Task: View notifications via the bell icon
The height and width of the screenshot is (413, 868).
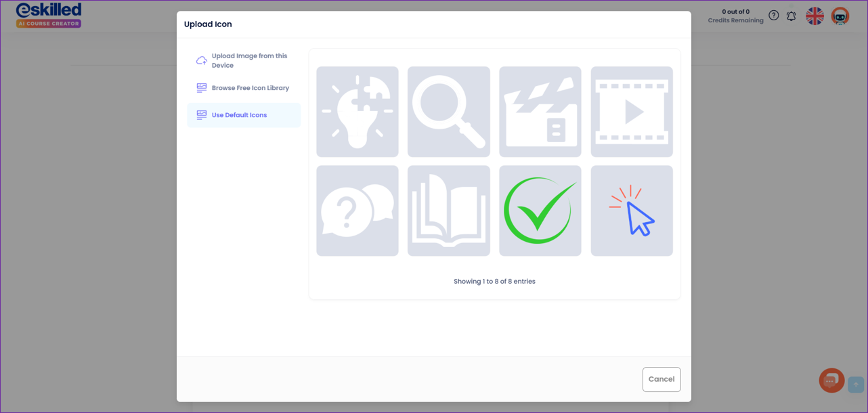Action: tap(791, 16)
